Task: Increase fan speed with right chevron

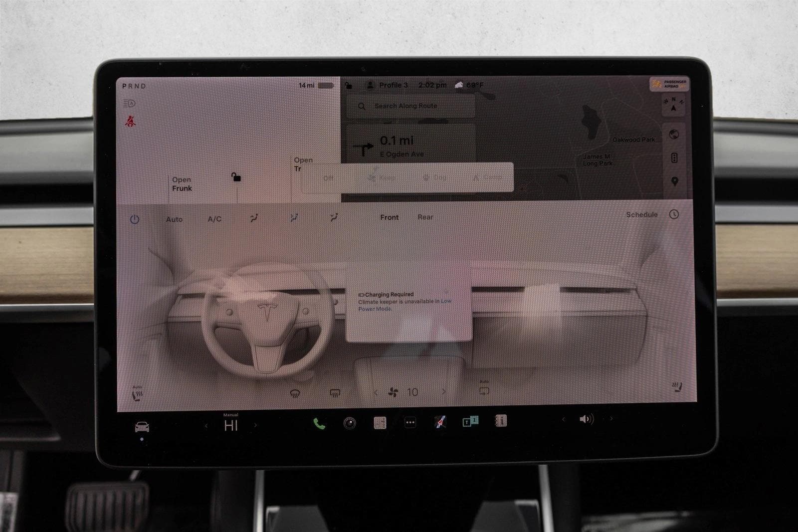Action: pos(444,392)
